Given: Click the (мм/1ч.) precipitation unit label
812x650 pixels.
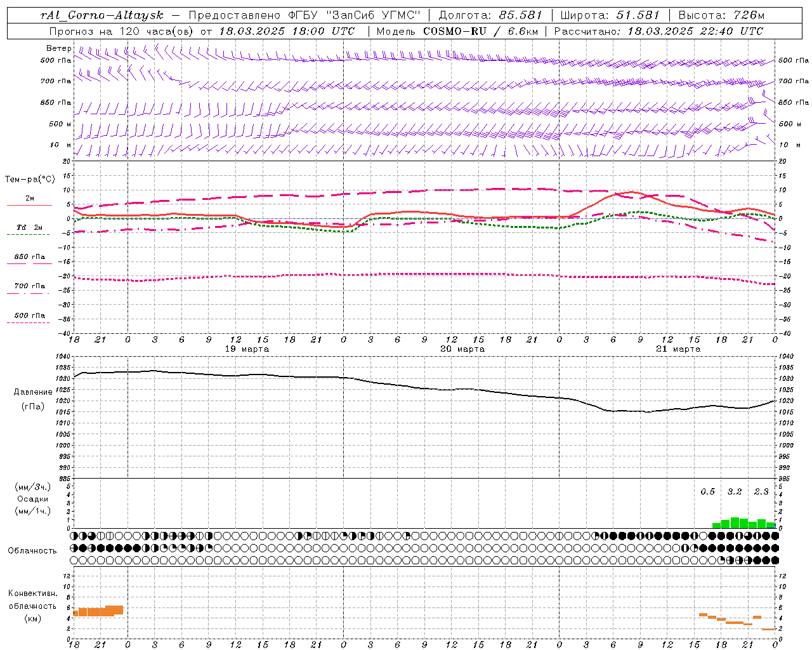Looking at the screenshot, I should (33, 510).
